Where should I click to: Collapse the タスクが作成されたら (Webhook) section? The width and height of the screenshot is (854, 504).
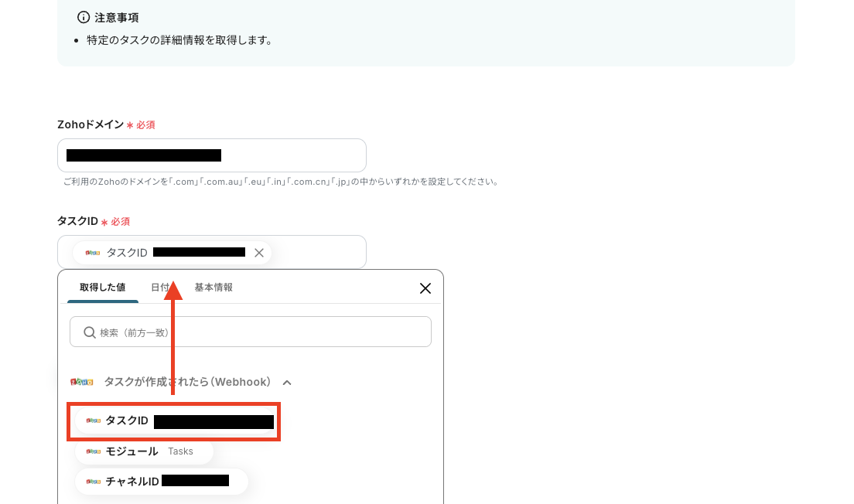pos(287,383)
